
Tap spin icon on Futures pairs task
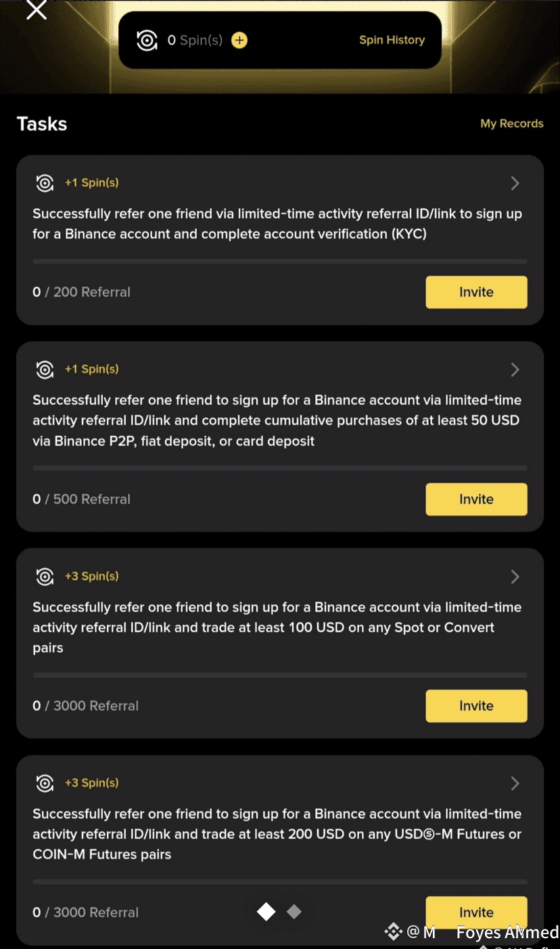[x=45, y=783]
